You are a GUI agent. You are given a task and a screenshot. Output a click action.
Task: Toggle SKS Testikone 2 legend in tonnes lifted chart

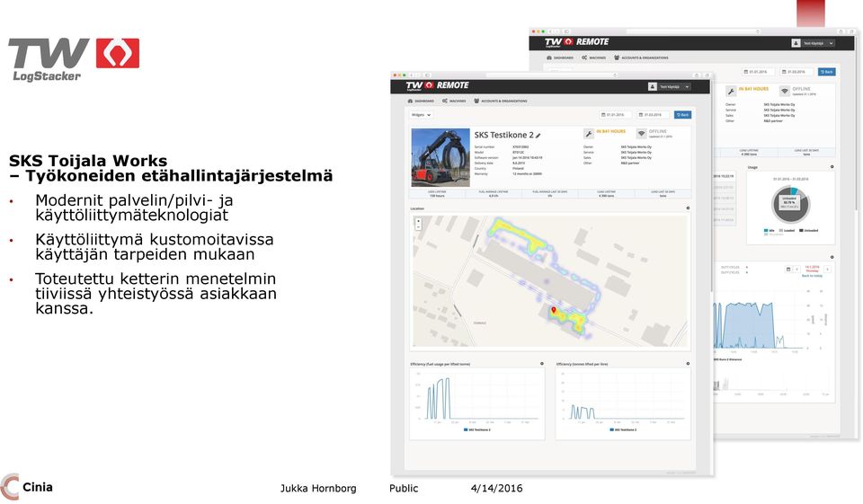(x=623, y=429)
